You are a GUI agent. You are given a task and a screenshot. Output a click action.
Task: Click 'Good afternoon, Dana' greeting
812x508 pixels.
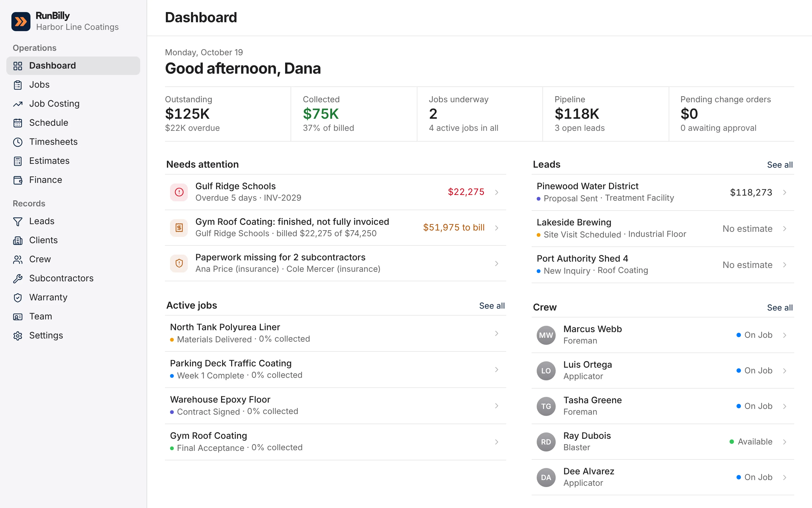[243, 69]
